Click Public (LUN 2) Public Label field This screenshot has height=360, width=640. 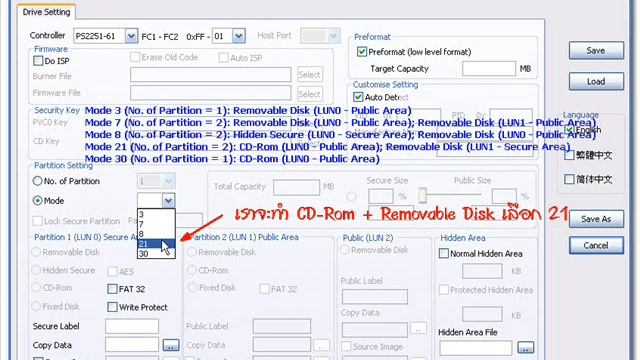[x=375, y=297]
